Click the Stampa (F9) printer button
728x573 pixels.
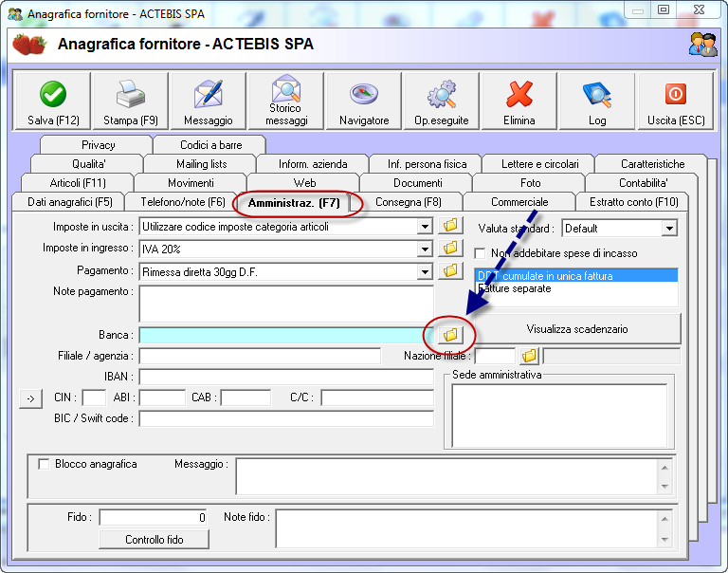coord(131,101)
